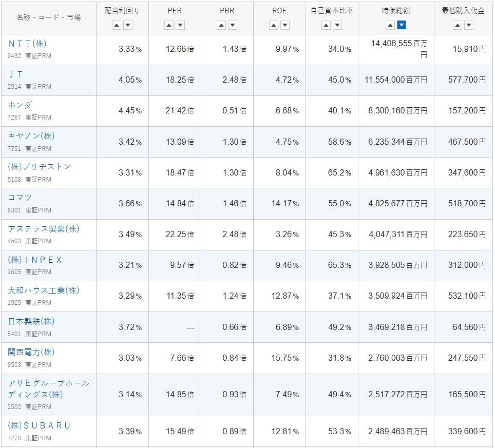Screen dimensions: 495x448
Task: Select アステラス製薬 PER 22.25倍
Action: [x=180, y=235]
